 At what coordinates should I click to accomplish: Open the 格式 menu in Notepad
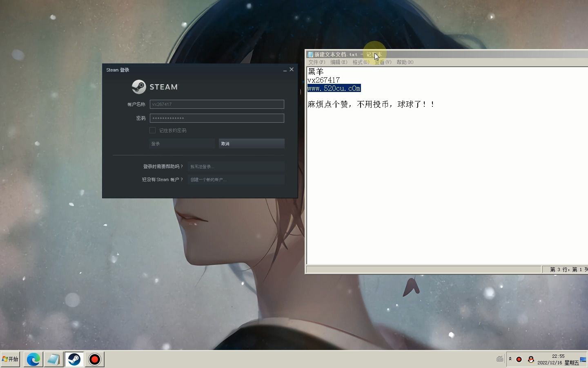(361, 62)
